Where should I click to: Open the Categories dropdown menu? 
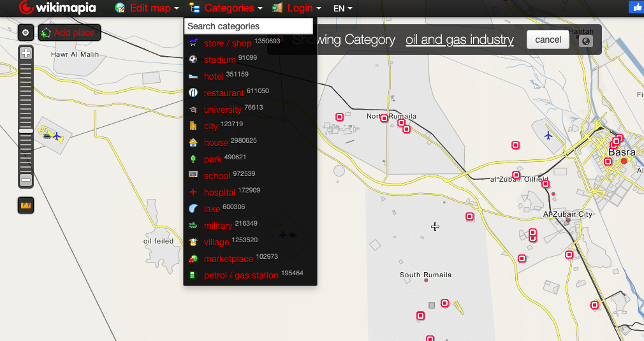[x=233, y=8]
